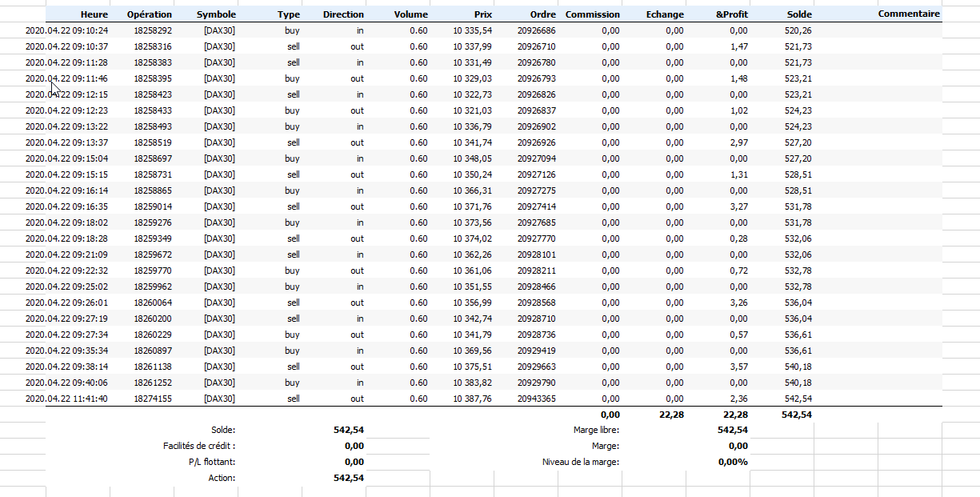Click price cell 10 387,76

[x=472, y=399]
